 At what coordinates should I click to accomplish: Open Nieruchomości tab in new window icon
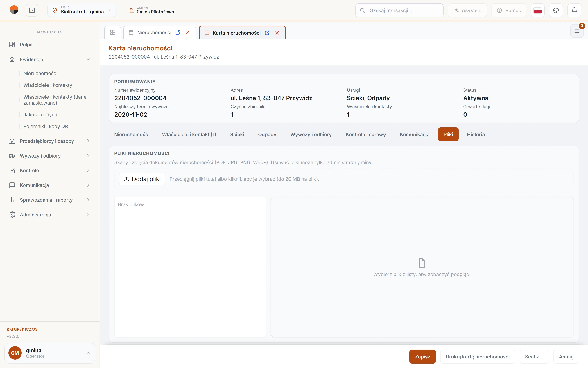pyautogui.click(x=178, y=32)
